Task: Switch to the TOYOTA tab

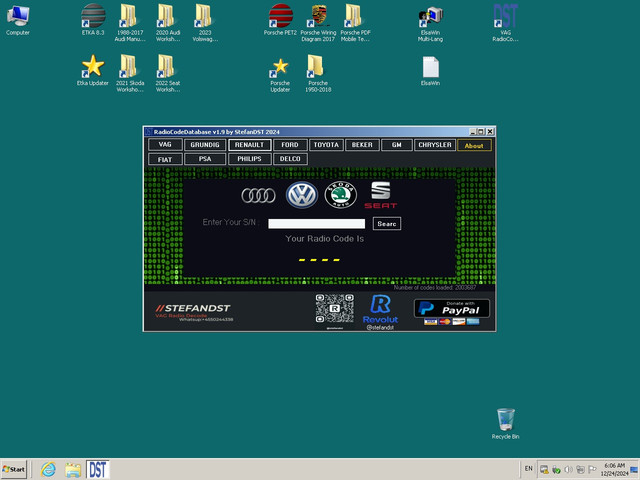Action: click(x=326, y=145)
